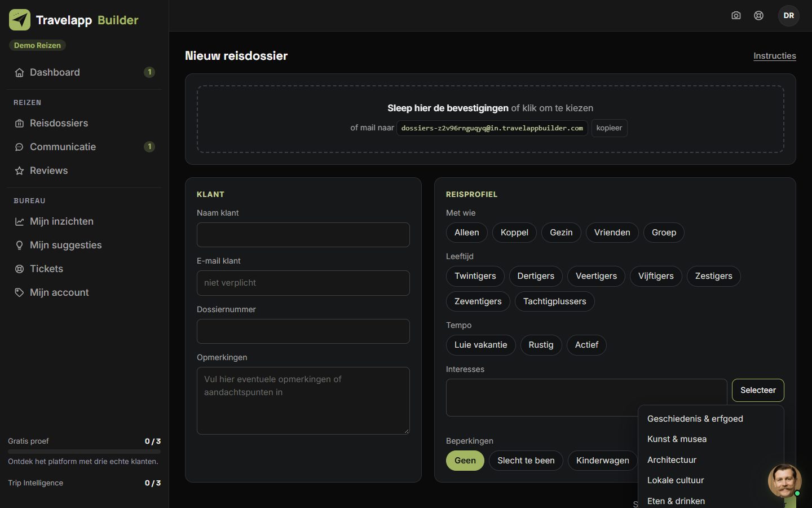Select the Vrienden chip

(612, 233)
